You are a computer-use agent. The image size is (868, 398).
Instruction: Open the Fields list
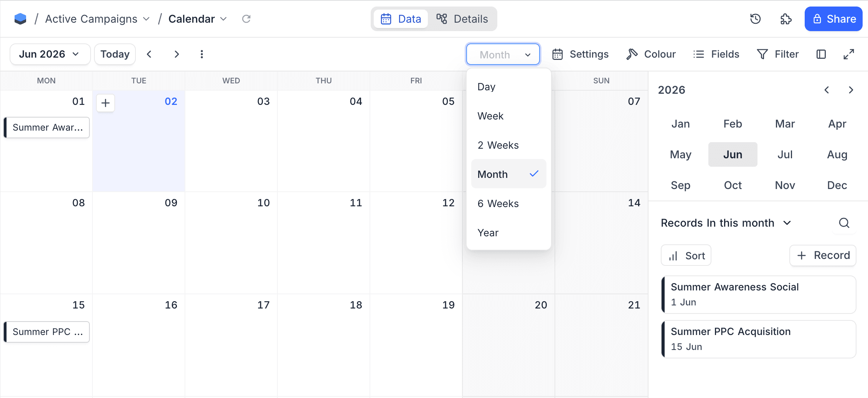pos(716,54)
